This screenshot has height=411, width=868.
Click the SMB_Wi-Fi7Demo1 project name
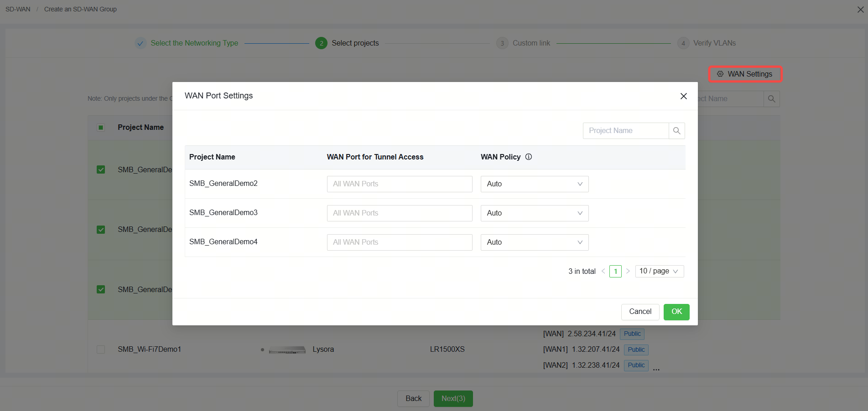point(149,349)
